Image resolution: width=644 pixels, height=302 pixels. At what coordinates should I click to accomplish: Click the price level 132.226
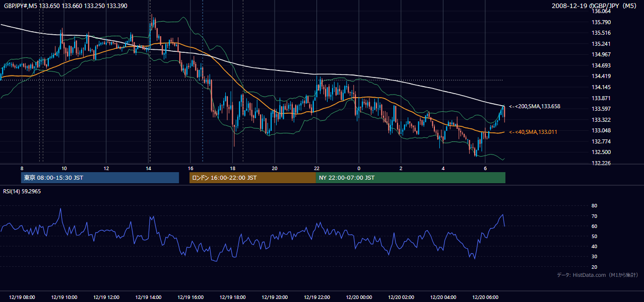pos(601,163)
